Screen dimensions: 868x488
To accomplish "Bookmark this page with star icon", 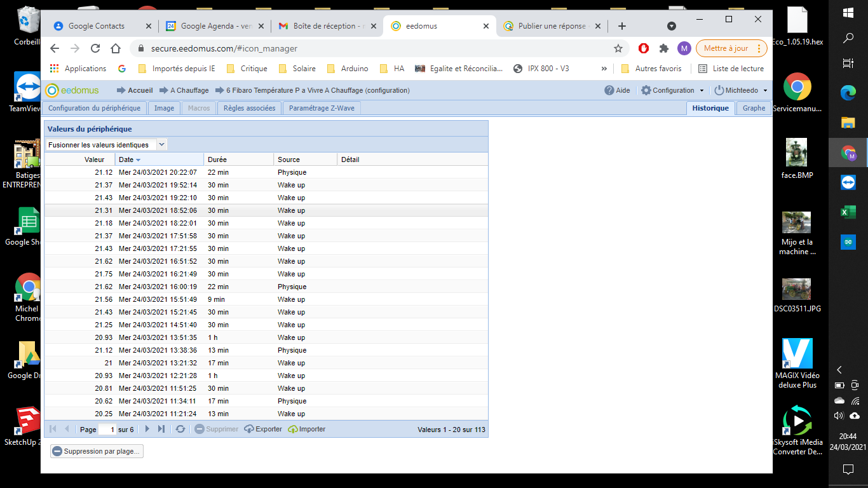I will coord(618,48).
